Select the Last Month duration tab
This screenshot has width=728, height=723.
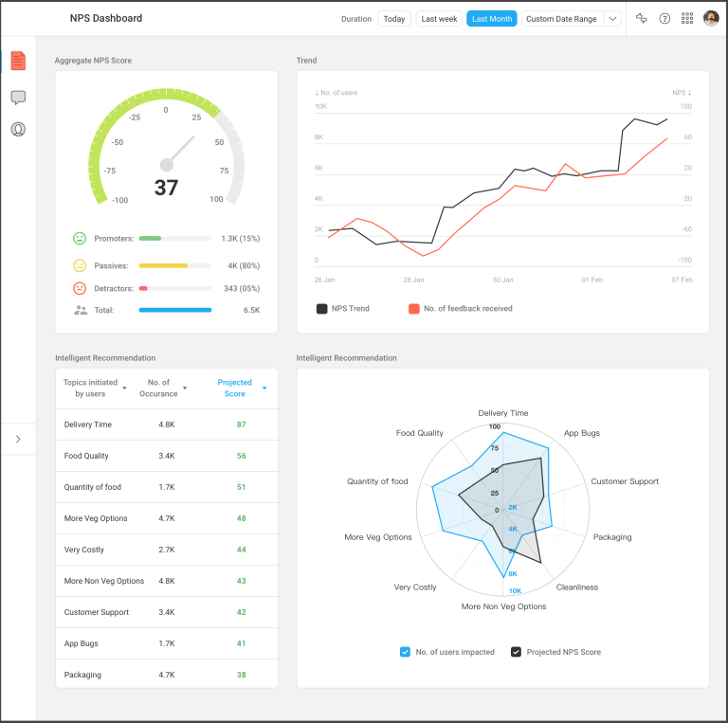(491, 19)
